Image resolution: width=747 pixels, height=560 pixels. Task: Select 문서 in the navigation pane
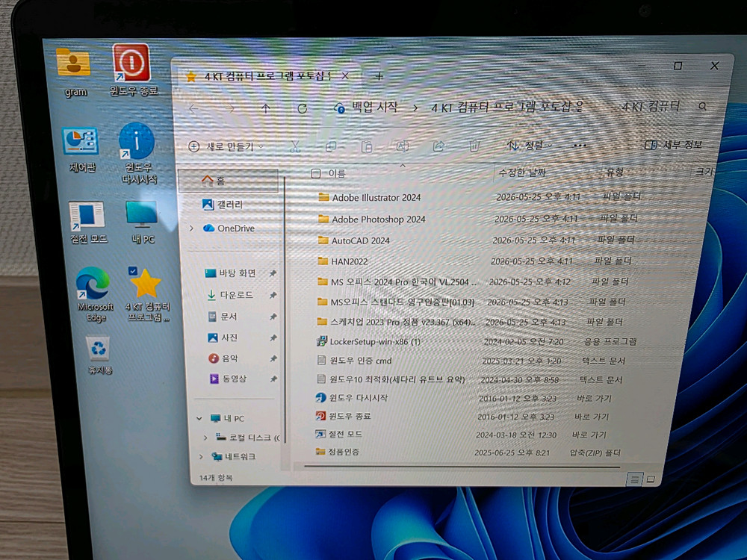(x=223, y=316)
